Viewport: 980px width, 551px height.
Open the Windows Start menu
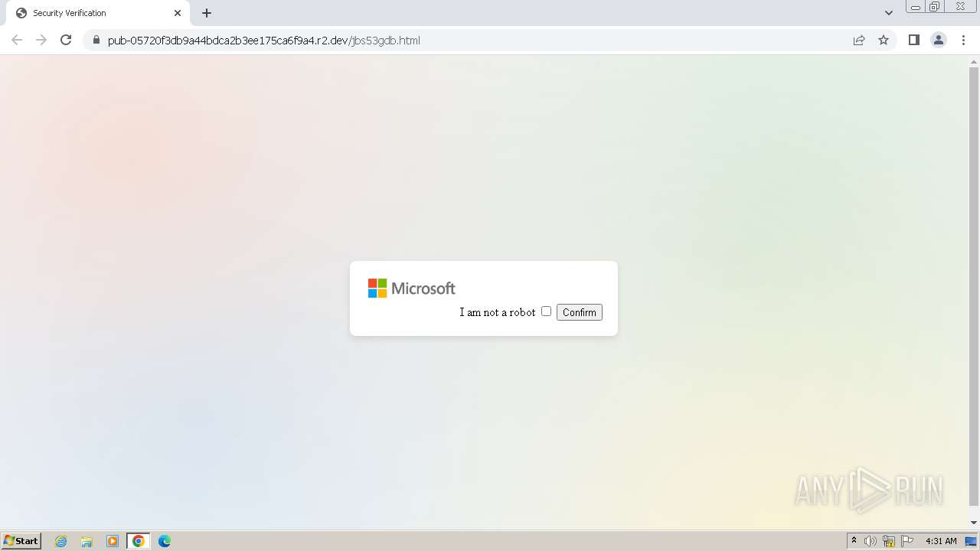coord(21,541)
